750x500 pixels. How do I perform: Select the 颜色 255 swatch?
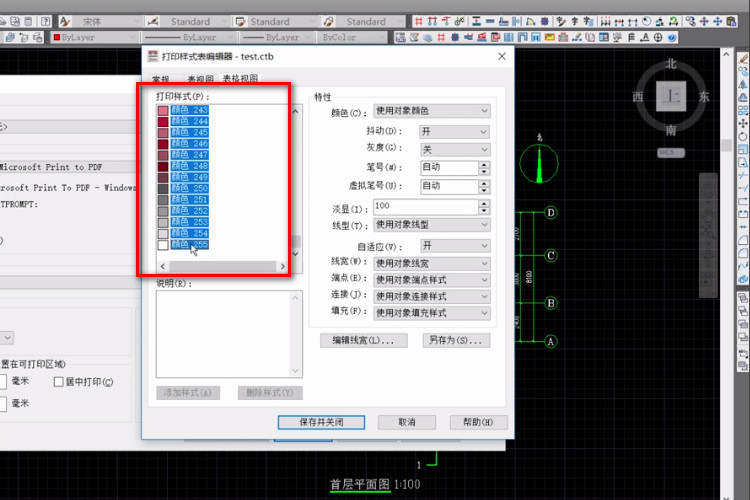163,245
